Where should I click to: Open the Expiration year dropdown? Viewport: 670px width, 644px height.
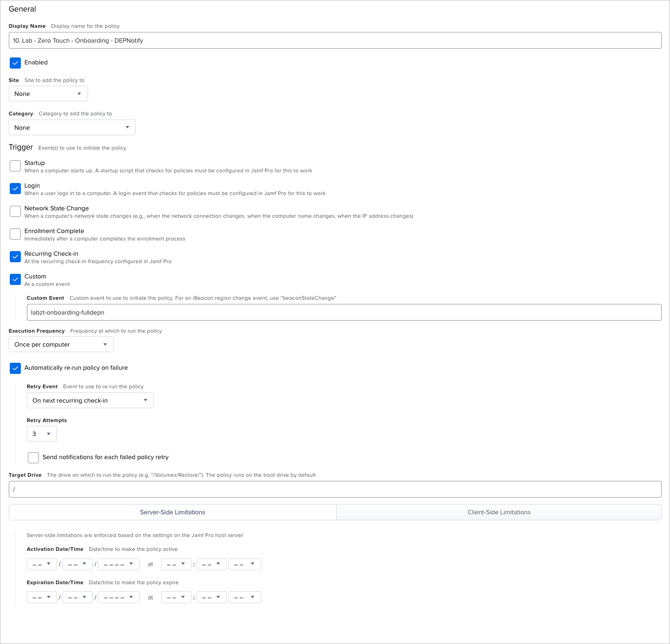tap(119, 597)
